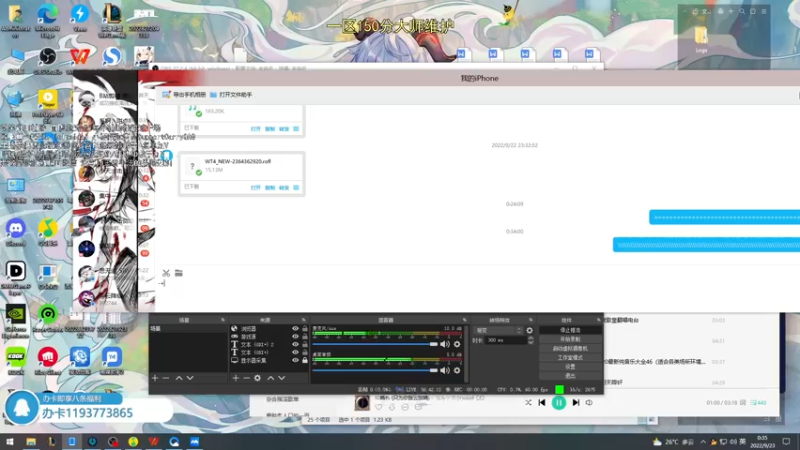Click 工作室模式 button in OBS controls
The height and width of the screenshot is (450, 800).
(x=570, y=358)
